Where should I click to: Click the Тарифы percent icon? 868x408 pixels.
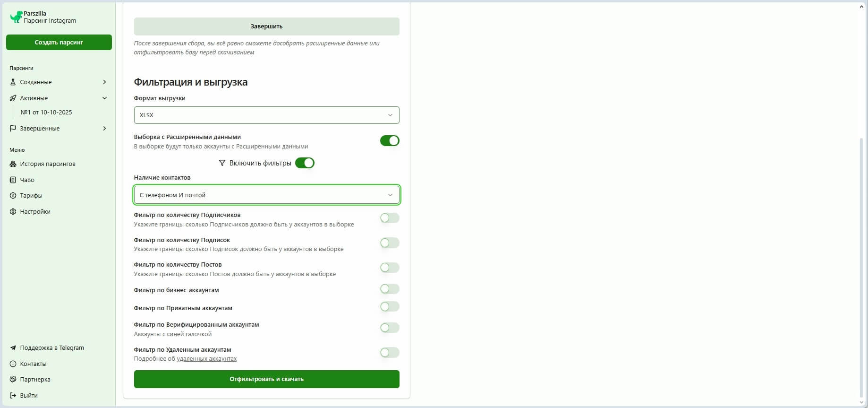coord(13,196)
